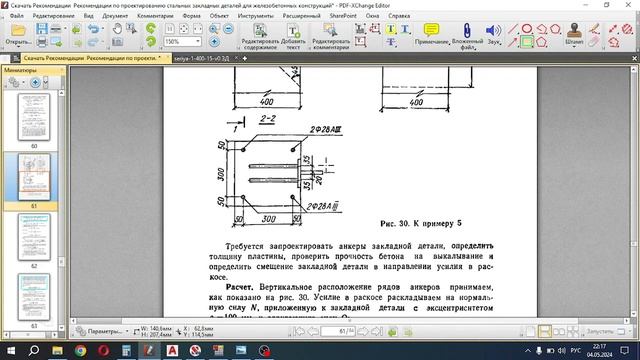Expand the Штамп dropdown arrow
Image resolution: width=640 pixels, height=360 pixels.
574,47
